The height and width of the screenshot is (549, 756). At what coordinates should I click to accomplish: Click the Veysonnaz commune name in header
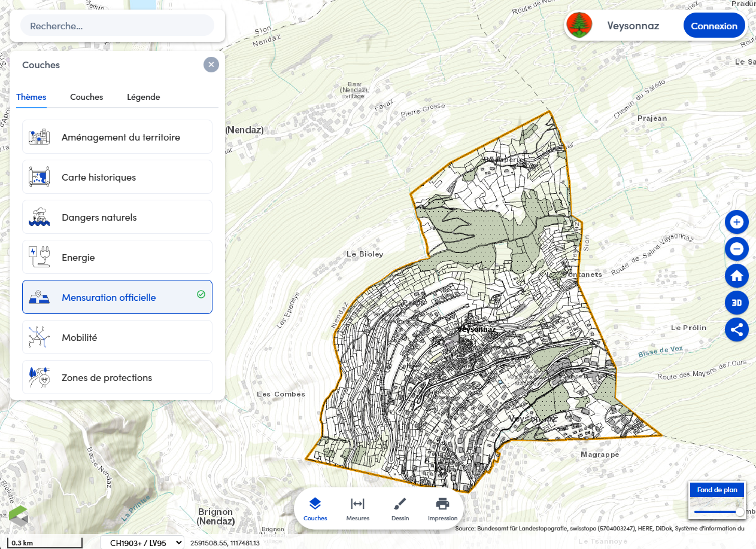coord(633,26)
